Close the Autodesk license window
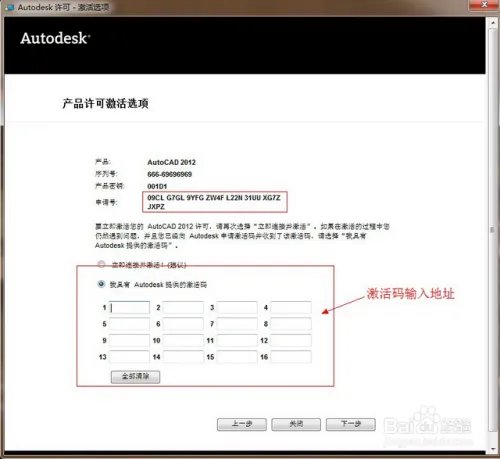500x459 pixels. point(484,5)
